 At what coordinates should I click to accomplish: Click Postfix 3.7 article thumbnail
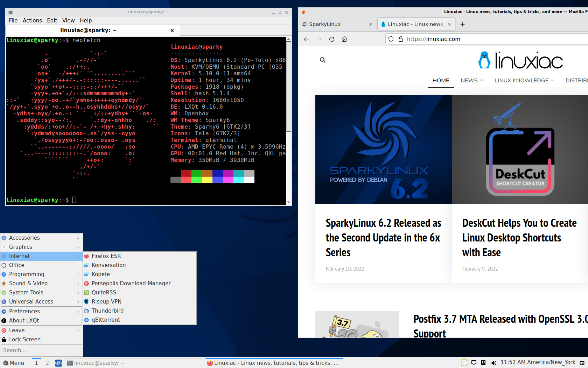pyautogui.click(x=357, y=325)
